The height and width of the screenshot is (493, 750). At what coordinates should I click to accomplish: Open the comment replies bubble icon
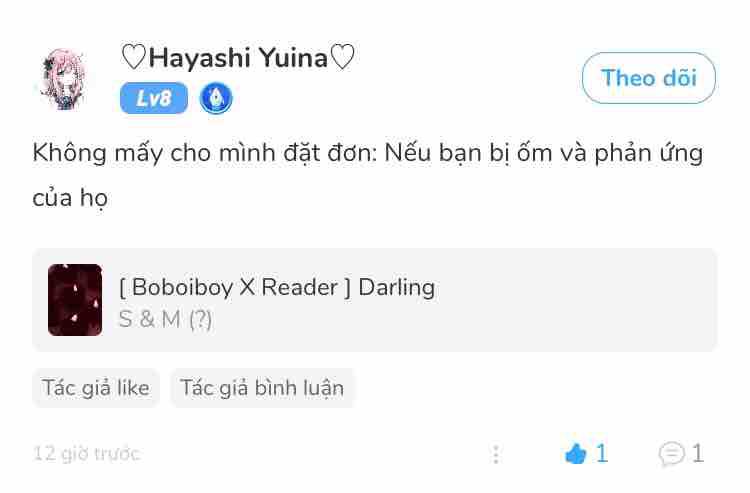point(672,453)
